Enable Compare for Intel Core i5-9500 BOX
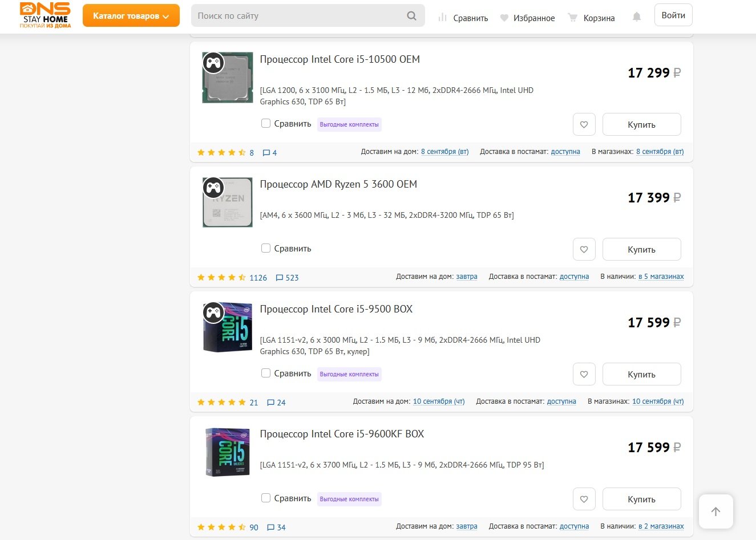Viewport: 756px width, 540px height. click(266, 373)
